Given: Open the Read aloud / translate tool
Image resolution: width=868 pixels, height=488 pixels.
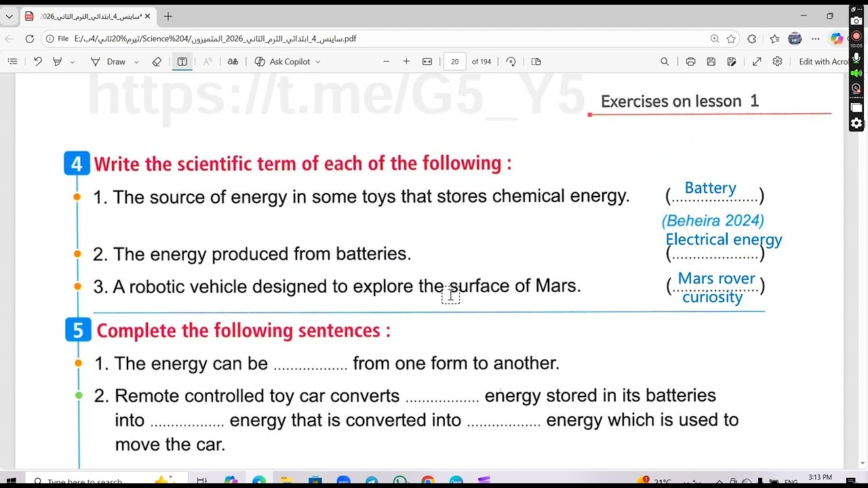Looking at the screenshot, I should [233, 62].
